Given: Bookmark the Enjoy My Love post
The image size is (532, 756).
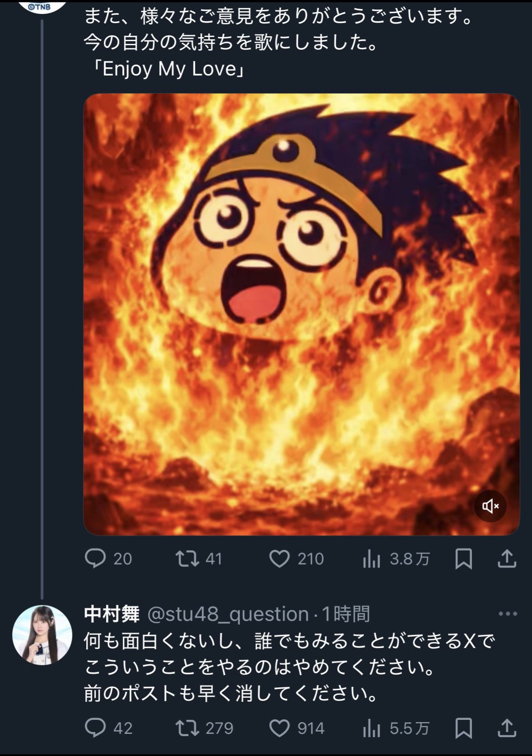Looking at the screenshot, I should pyautogui.click(x=463, y=559).
